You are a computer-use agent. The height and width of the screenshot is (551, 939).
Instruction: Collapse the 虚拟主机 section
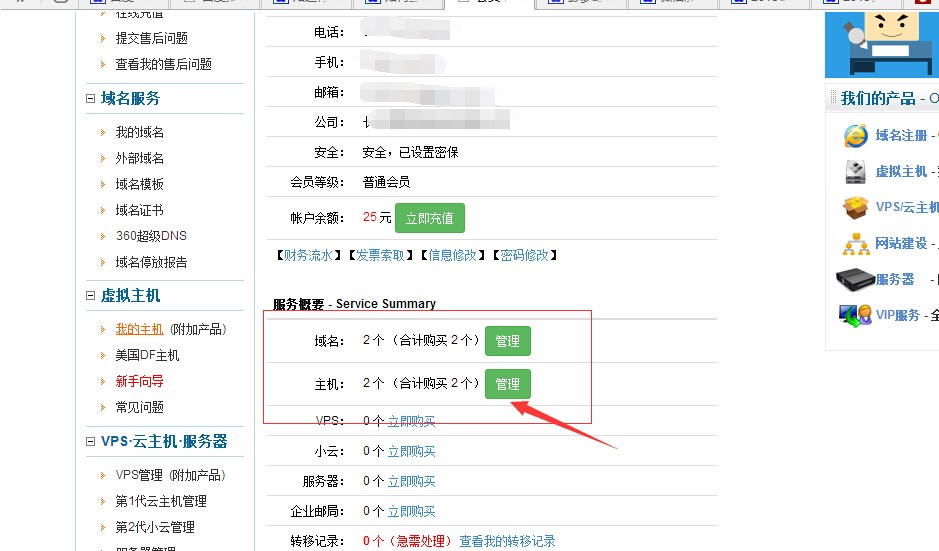(90, 296)
